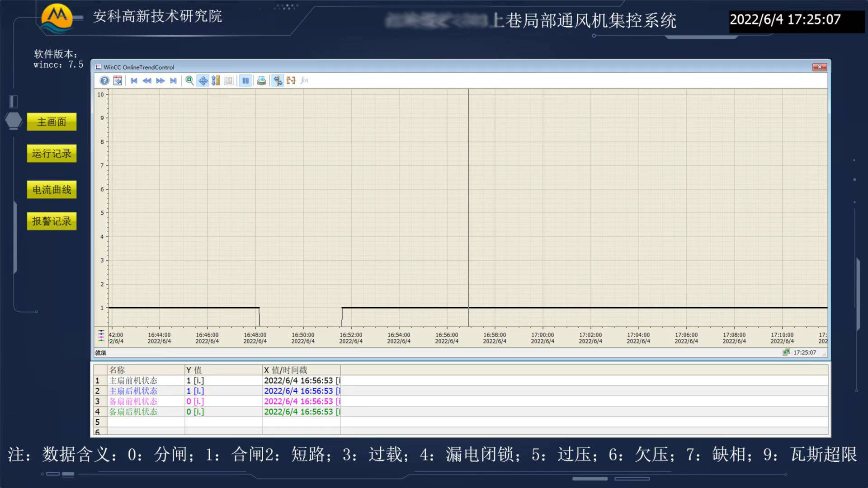868x488 pixels.
Task: Activate the zoom area magnifier tool
Action: tap(189, 80)
